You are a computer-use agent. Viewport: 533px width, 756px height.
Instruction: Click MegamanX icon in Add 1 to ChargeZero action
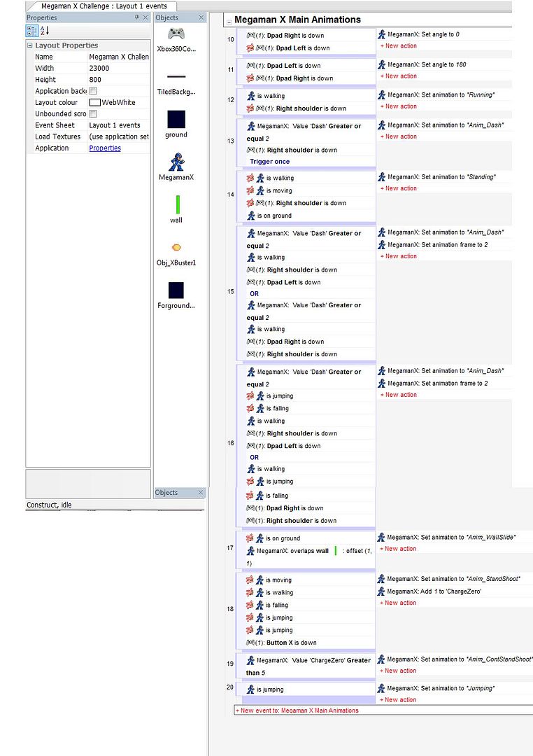pos(381,591)
